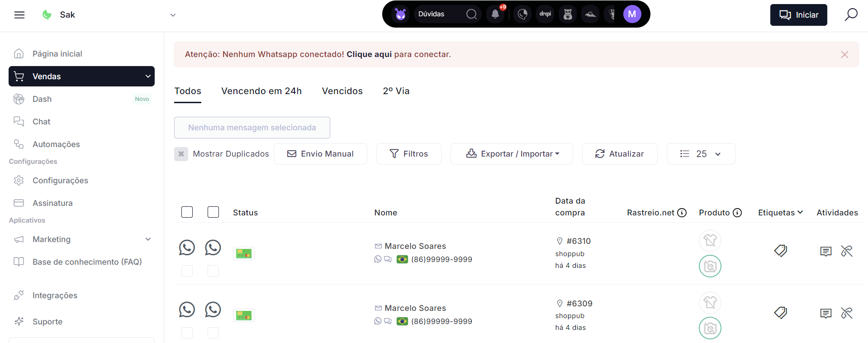Click second WhatsApp icon for order #6310

click(213, 248)
